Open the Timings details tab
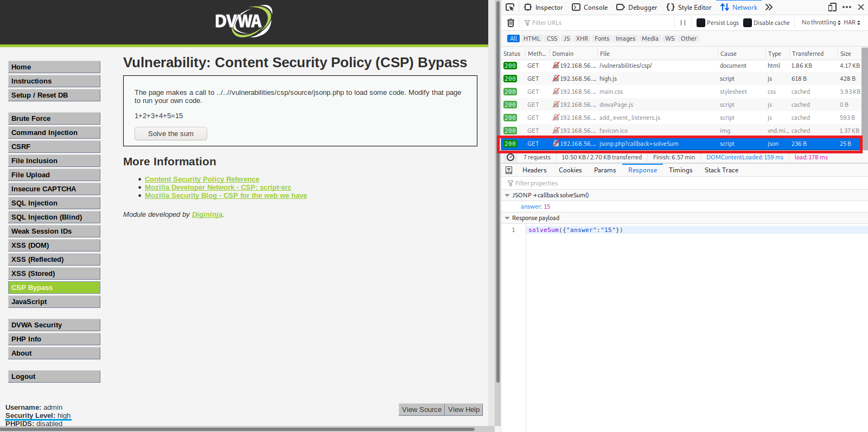Image resolution: width=868 pixels, height=432 pixels. 681,170
